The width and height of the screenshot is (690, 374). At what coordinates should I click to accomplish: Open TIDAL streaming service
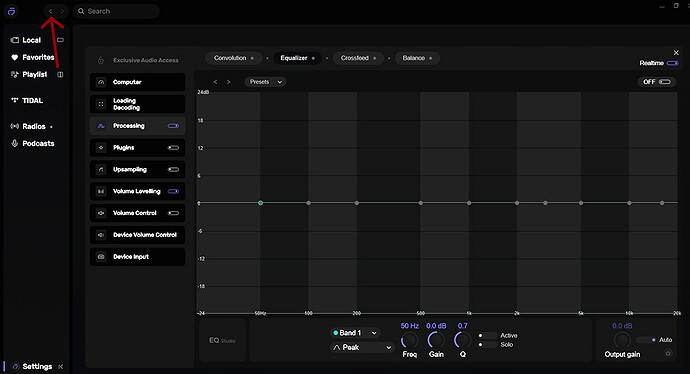pos(27,100)
